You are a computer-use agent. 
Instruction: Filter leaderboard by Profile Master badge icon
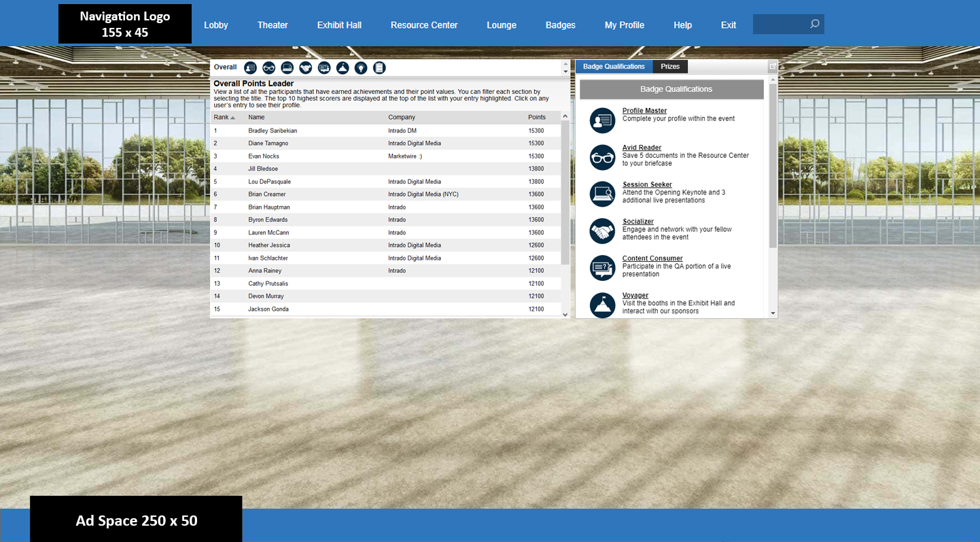tap(250, 67)
